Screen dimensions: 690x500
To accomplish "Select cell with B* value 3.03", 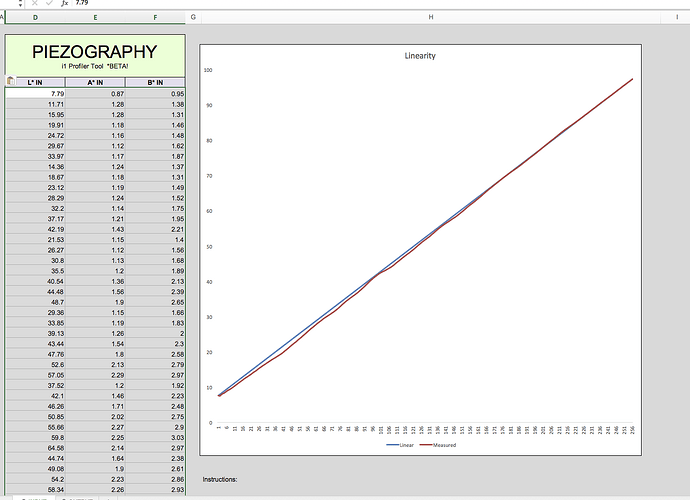I will point(155,438).
